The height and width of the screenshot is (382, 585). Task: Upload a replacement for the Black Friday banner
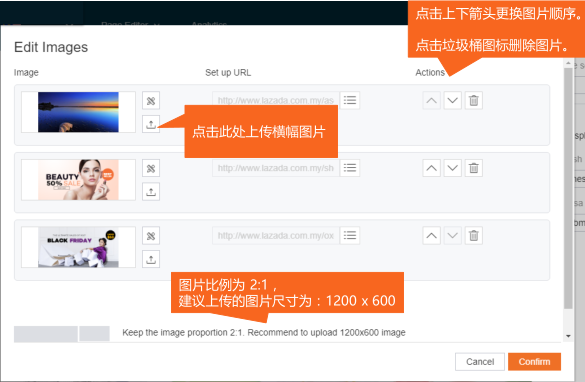(151, 259)
